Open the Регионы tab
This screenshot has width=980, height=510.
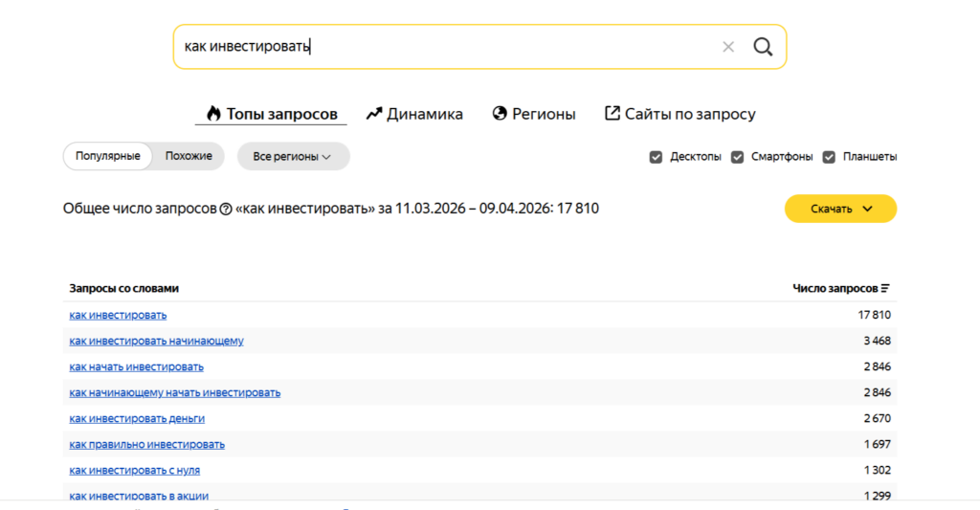coord(534,114)
